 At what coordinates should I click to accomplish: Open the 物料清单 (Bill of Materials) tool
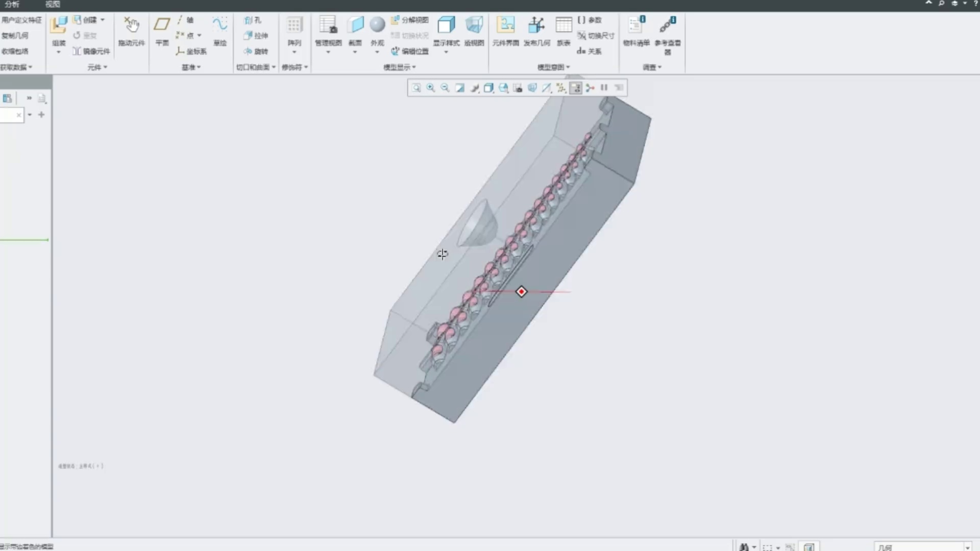pos(636,26)
